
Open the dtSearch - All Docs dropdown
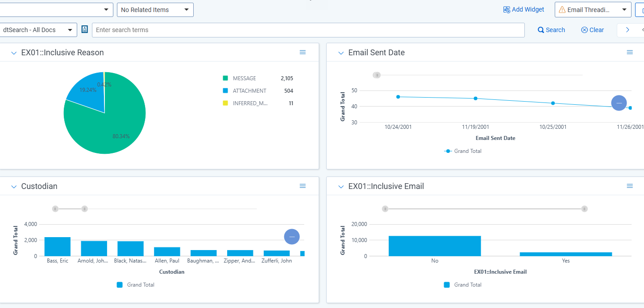pos(38,30)
